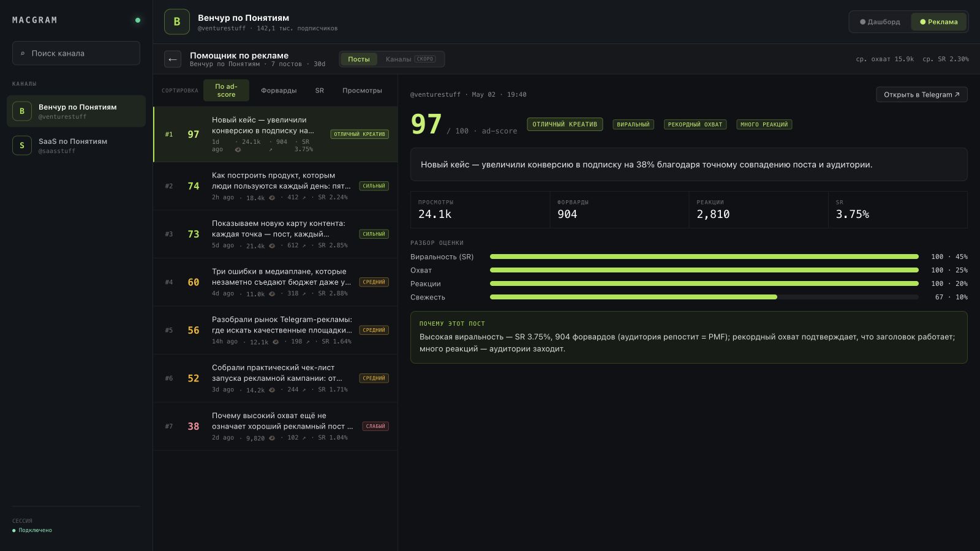Sort posts by SR
Screen dimensions: 980x551
(x=320, y=91)
